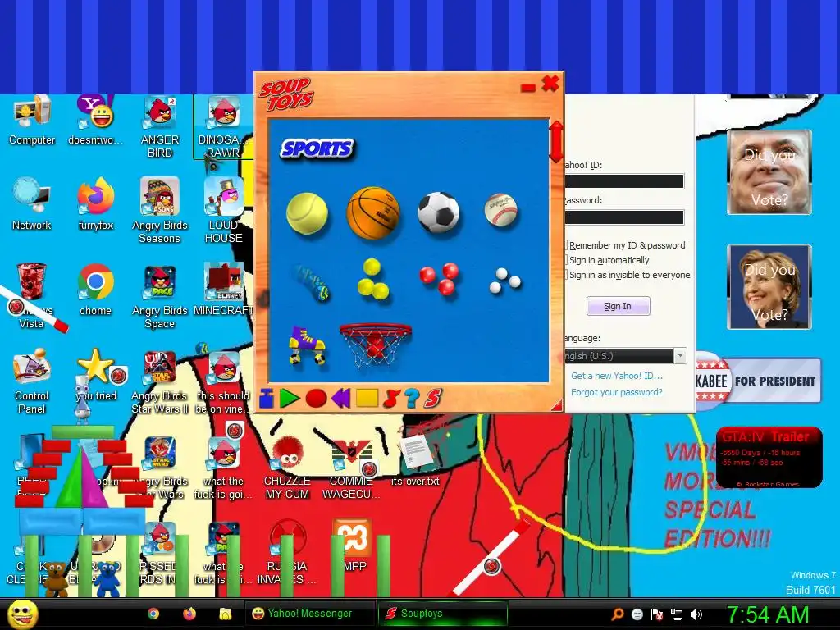Click the Sign In button
This screenshot has width=840, height=630.
pyautogui.click(x=619, y=306)
